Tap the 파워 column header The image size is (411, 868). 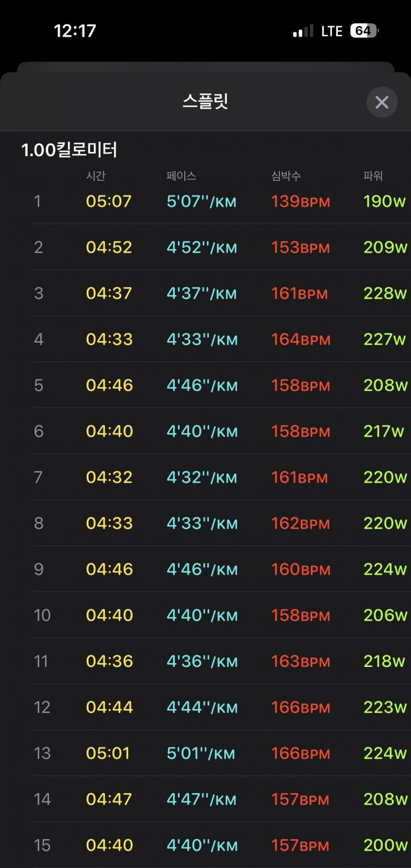[x=373, y=175]
